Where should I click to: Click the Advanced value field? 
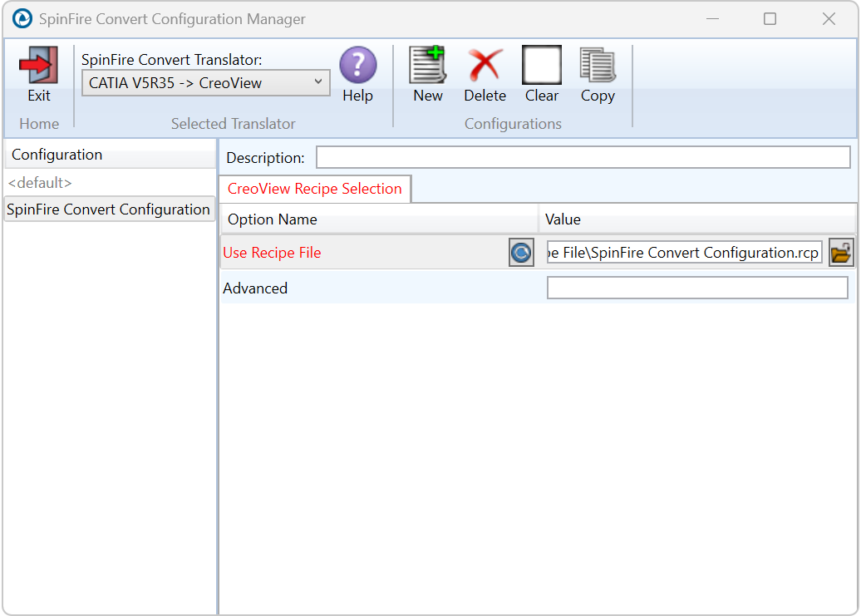(x=697, y=288)
